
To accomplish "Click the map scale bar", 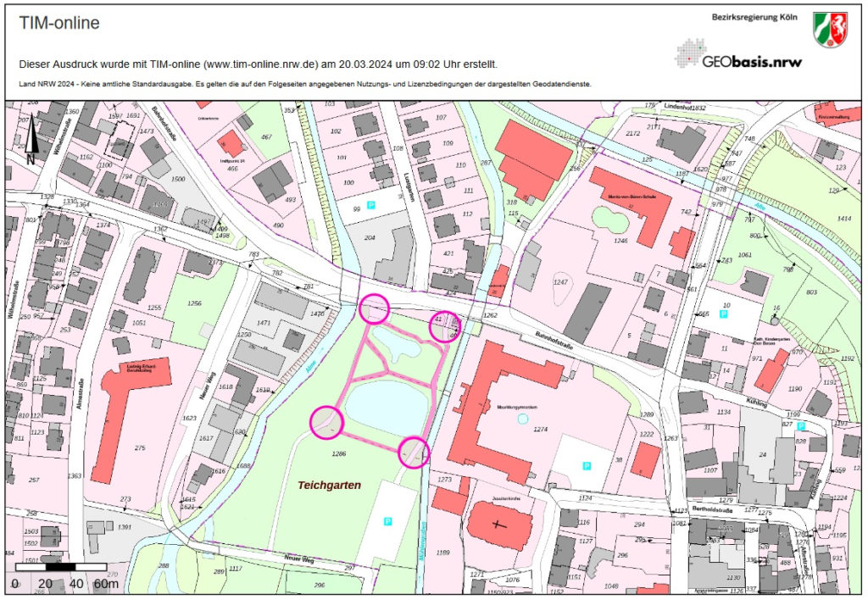I will tap(61, 566).
